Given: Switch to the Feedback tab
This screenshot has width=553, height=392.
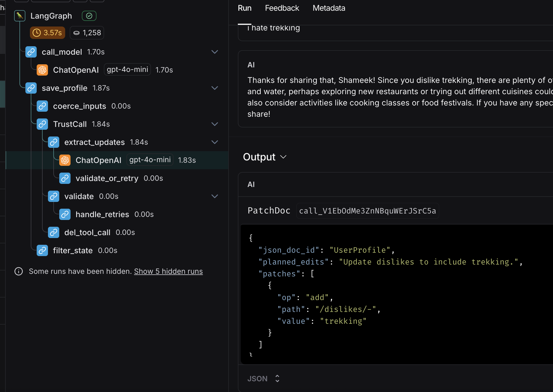Looking at the screenshot, I should [x=282, y=8].
